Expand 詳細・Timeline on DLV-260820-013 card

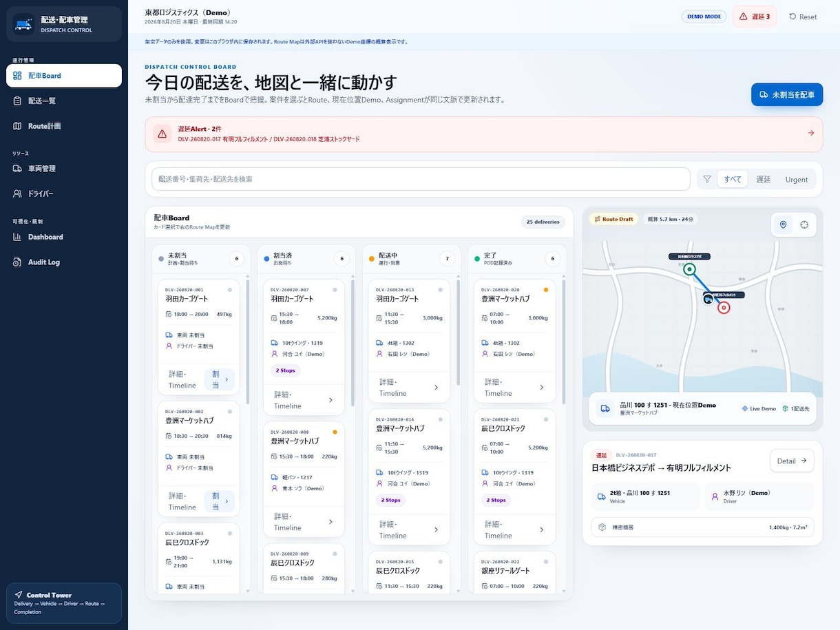409,388
